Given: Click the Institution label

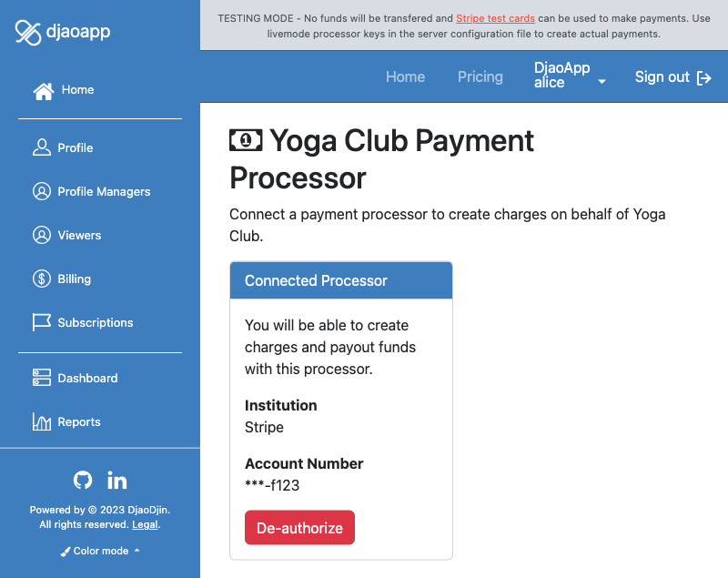Looking at the screenshot, I should coord(281,405).
